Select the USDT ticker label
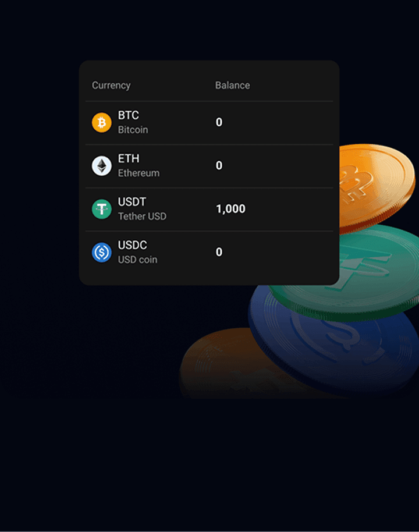Viewport: 419px width, 532px height. 132,202
